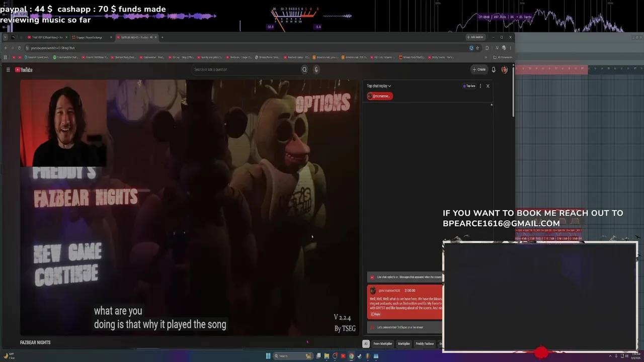Open Steam from the taskbar
This screenshot has height=362, width=644.
click(359, 356)
